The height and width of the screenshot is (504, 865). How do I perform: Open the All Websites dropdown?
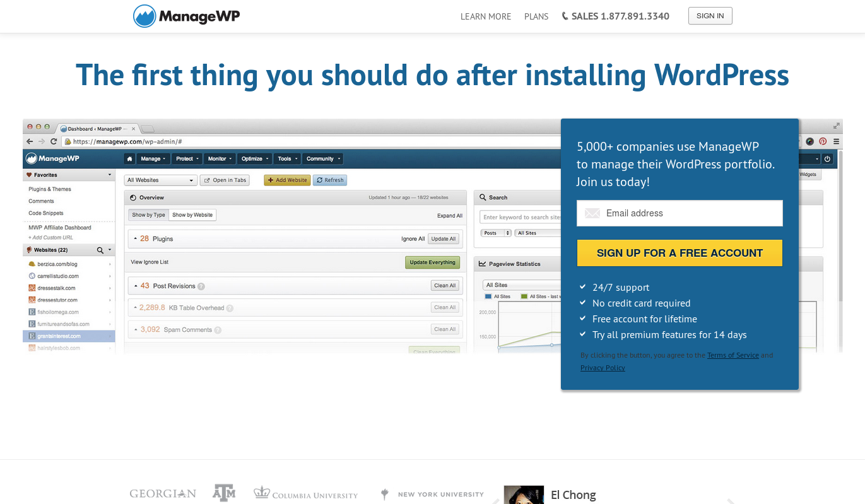click(x=161, y=180)
